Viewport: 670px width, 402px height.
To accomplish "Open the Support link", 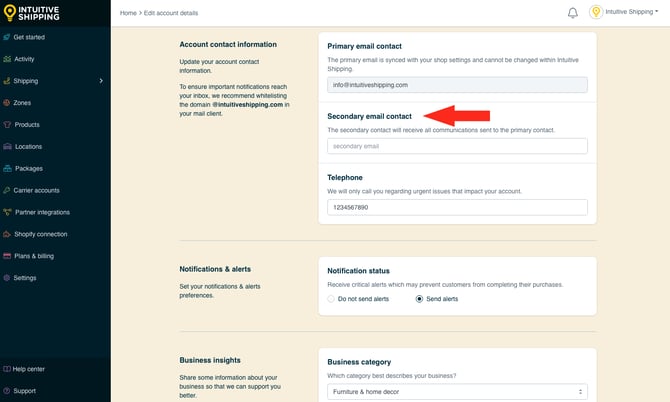I will (x=24, y=390).
